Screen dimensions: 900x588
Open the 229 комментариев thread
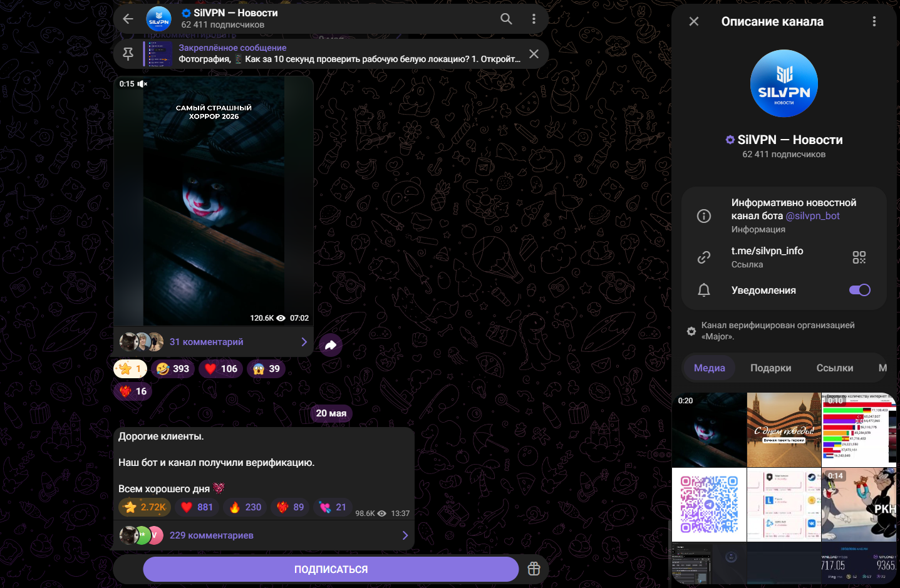click(264, 535)
